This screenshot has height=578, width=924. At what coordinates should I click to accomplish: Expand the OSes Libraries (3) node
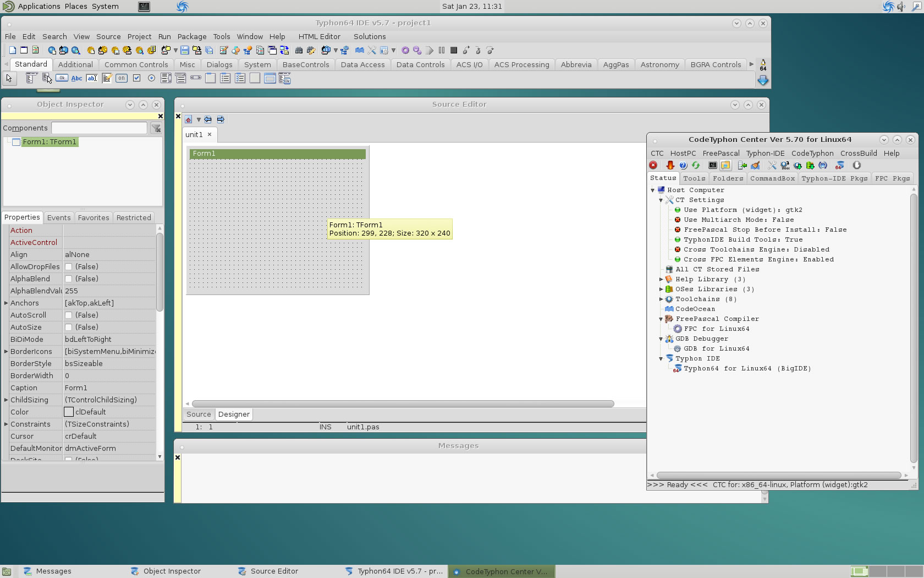661,290
